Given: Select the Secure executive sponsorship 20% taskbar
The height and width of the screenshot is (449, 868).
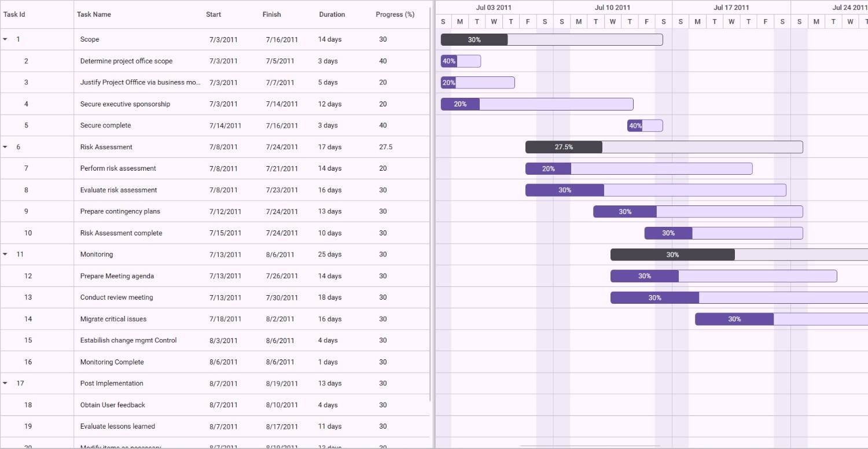Looking at the screenshot, I should point(537,104).
